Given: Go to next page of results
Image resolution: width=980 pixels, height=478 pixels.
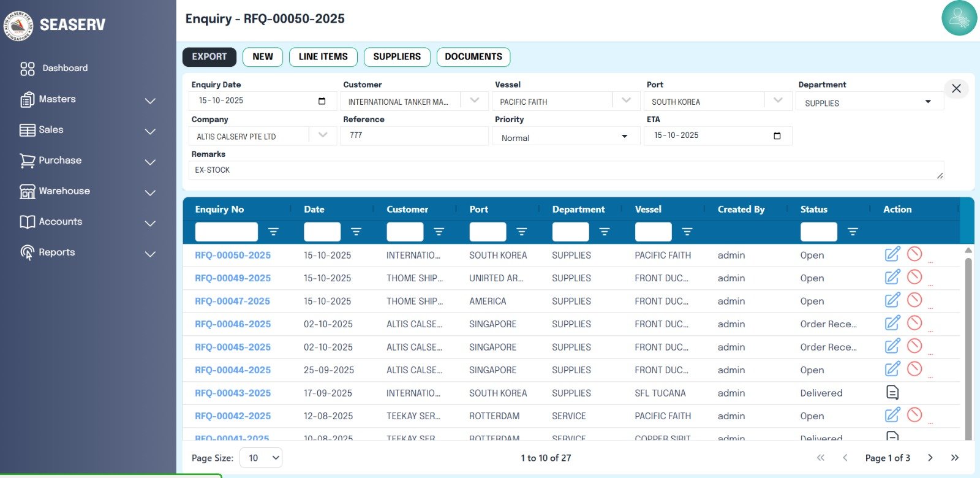Looking at the screenshot, I should tap(930, 458).
